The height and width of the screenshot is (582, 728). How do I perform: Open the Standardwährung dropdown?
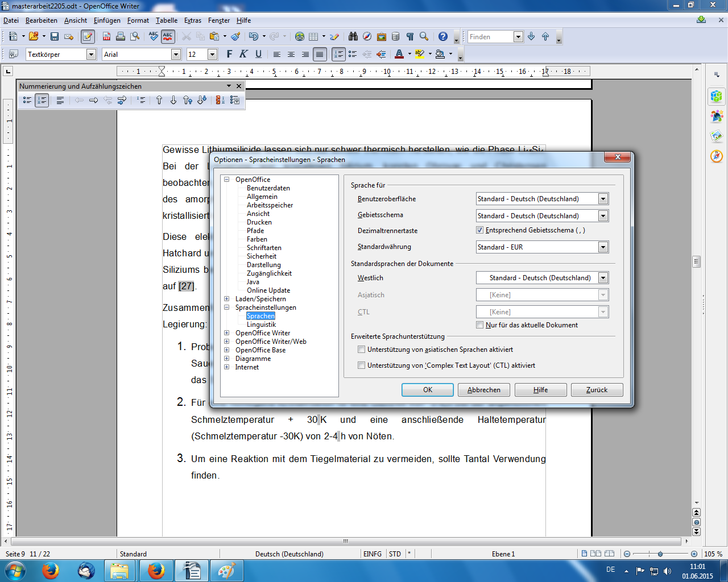coord(603,247)
